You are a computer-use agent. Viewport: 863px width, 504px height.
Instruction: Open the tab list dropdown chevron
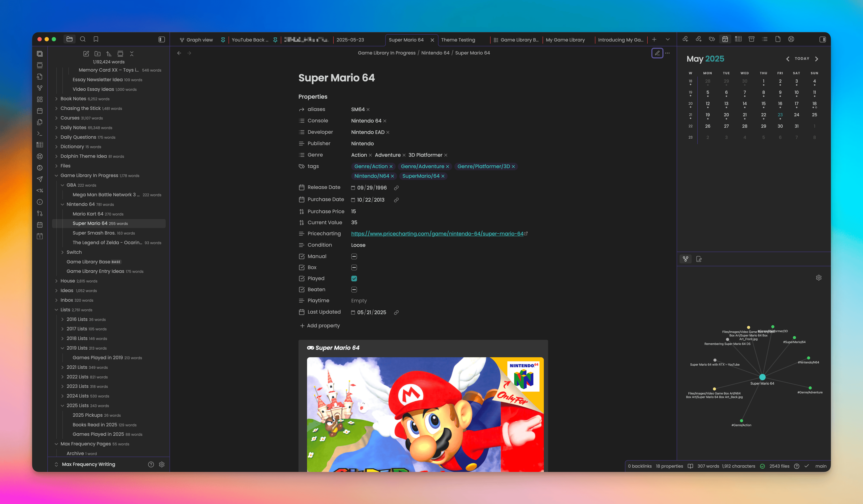[x=667, y=40]
